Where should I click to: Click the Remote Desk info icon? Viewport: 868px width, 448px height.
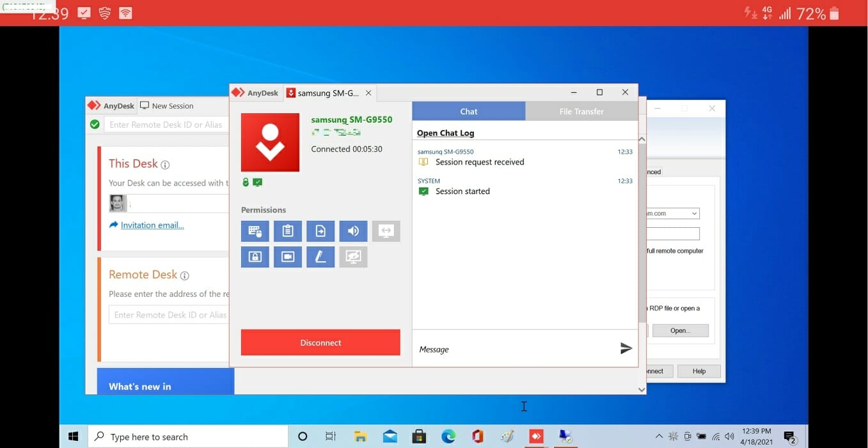(x=185, y=276)
